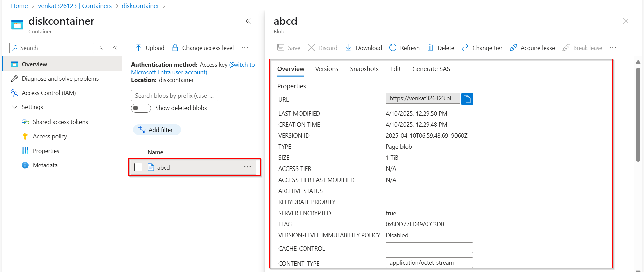Click the Name column header
The width and height of the screenshot is (644, 272).
pyautogui.click(x=155, y=152)
